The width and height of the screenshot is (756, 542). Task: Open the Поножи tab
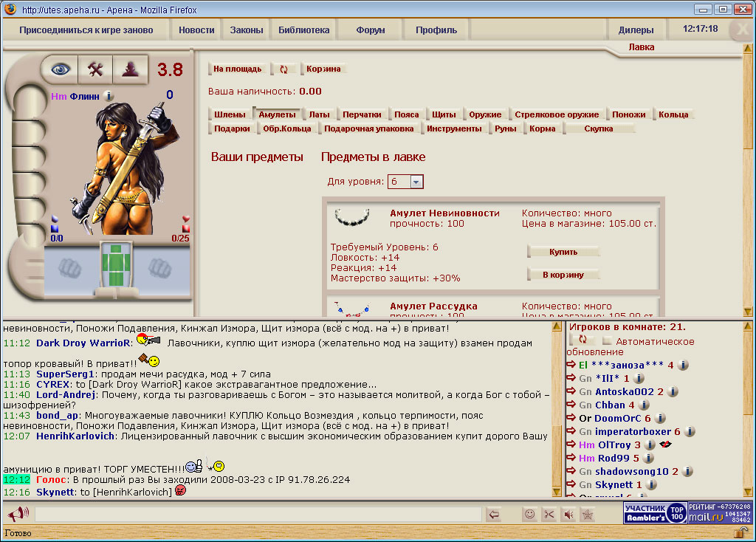point(629,114)
